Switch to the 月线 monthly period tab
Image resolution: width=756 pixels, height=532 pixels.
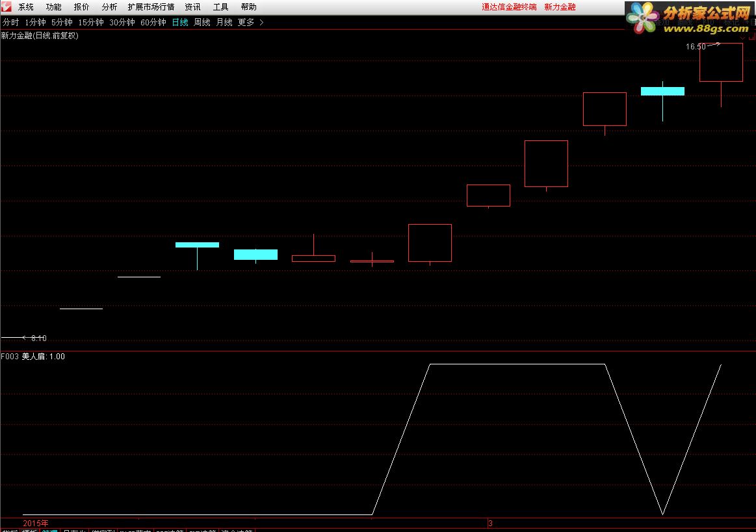(224, 22)
